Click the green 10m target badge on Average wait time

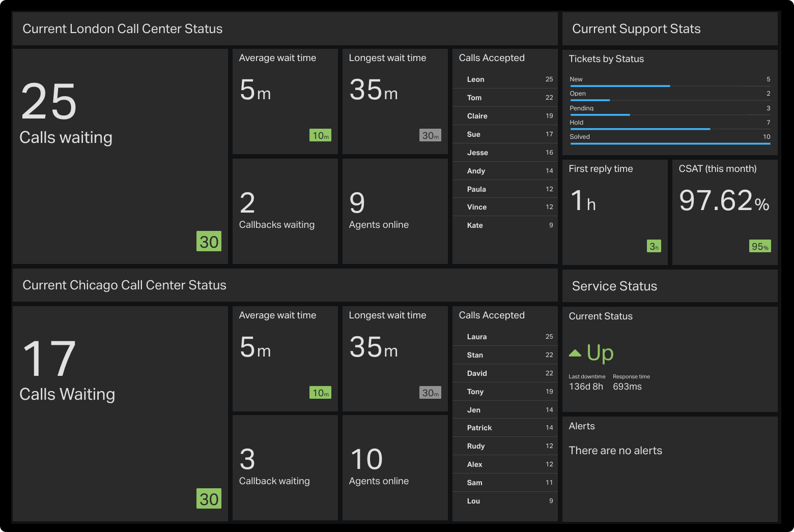click(320, 135)
